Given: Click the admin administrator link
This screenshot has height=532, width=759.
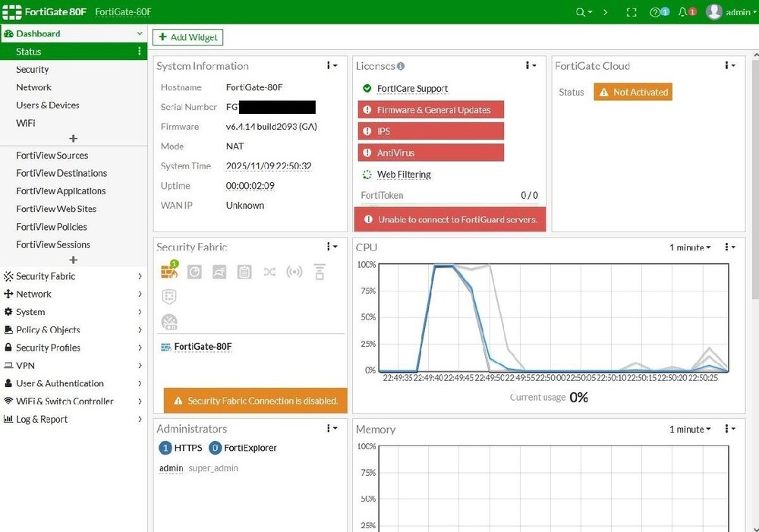Looking at the screenshot, I should tap(172, 468).
